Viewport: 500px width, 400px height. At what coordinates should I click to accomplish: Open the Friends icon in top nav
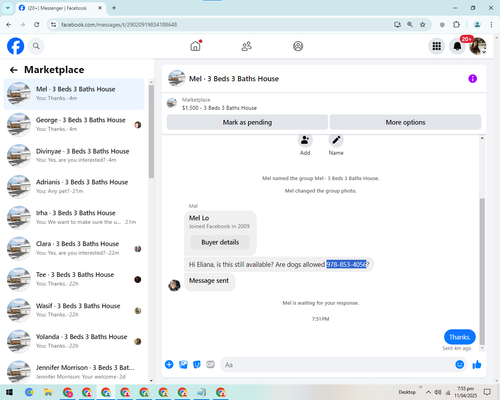coord(247,46)
